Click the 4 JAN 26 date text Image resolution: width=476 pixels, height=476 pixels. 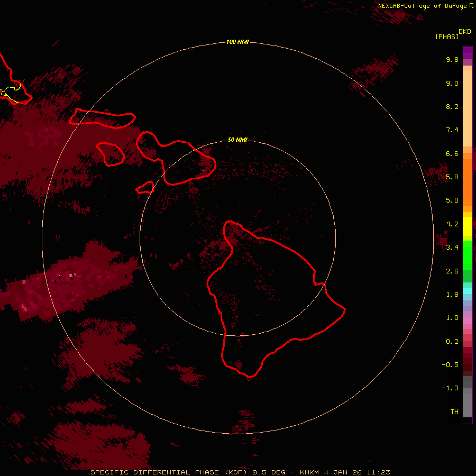pyautogui.click(x=343, y=472)
